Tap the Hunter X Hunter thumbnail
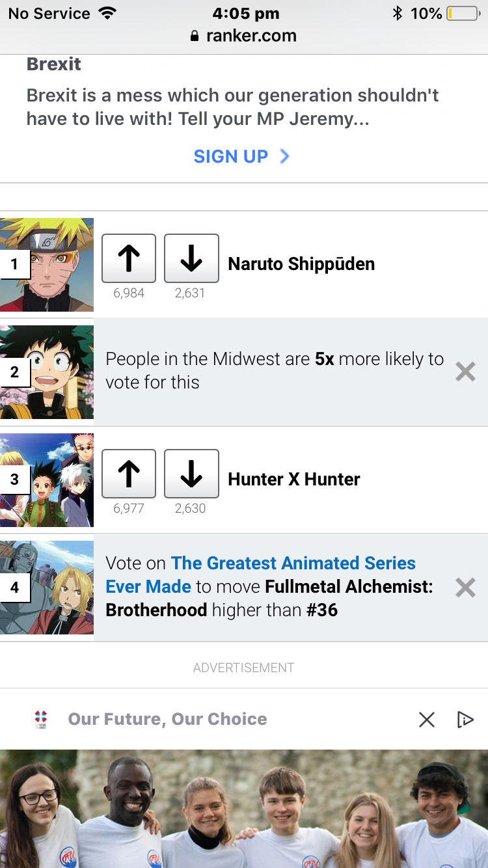The height and width of the screenshot is (868, 488). point(47,480)
